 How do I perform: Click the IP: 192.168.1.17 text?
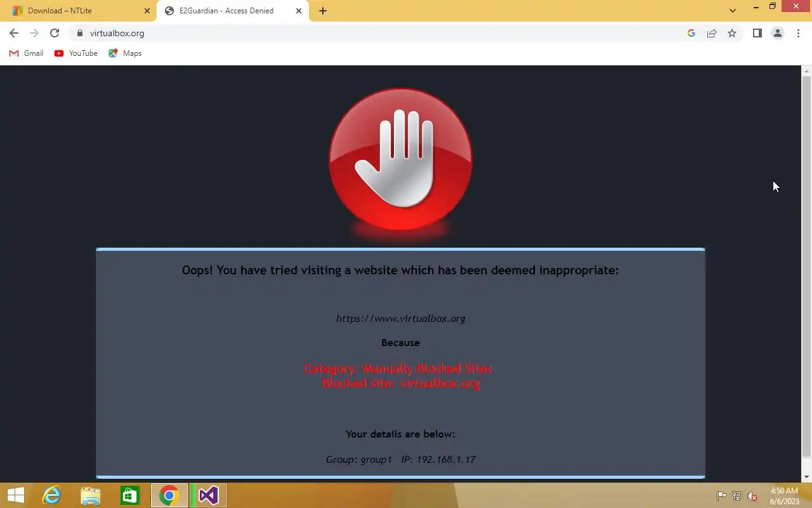click(x=438, y=459)
